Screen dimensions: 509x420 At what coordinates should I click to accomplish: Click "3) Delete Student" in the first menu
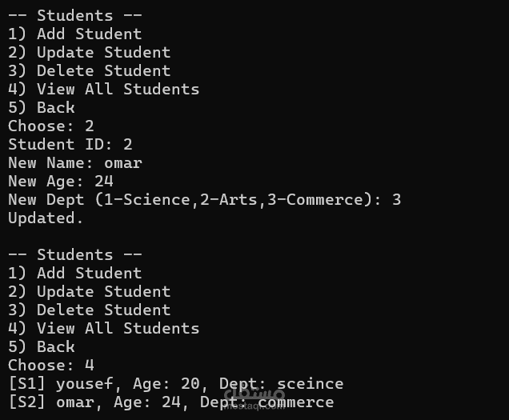click(90, 70)
